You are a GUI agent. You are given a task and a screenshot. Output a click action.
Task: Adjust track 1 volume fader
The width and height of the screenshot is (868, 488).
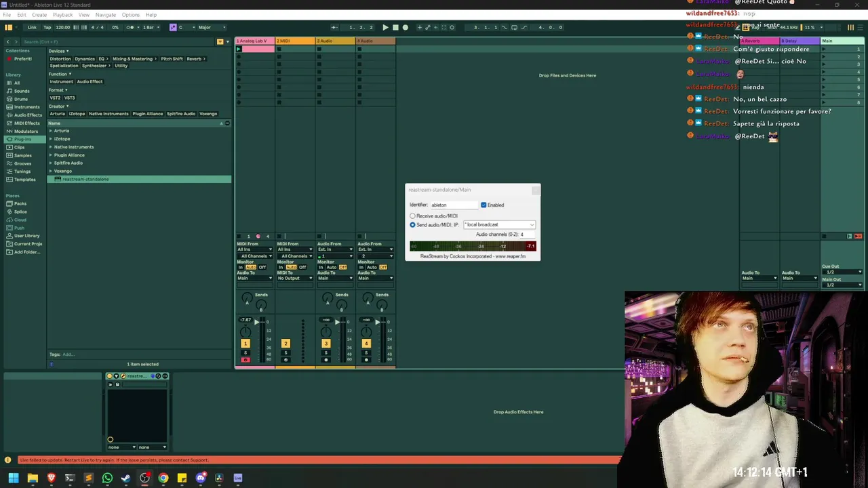coord(256,322)
